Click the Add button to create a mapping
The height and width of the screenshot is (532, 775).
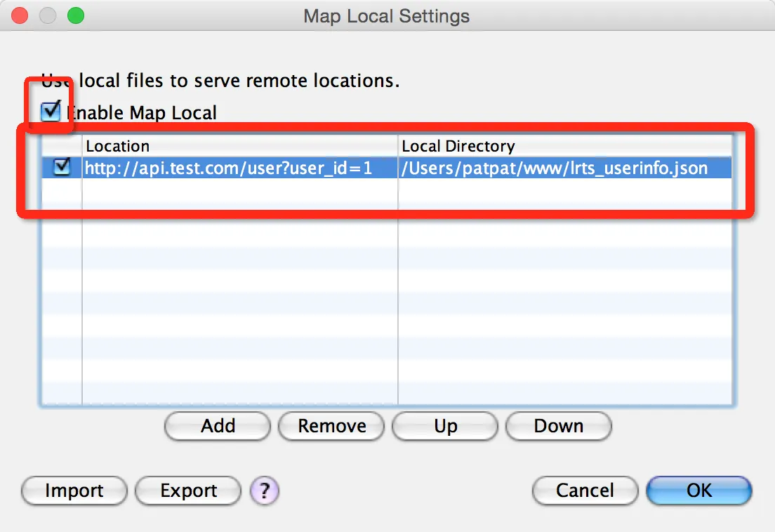click(x=217, y=426)
